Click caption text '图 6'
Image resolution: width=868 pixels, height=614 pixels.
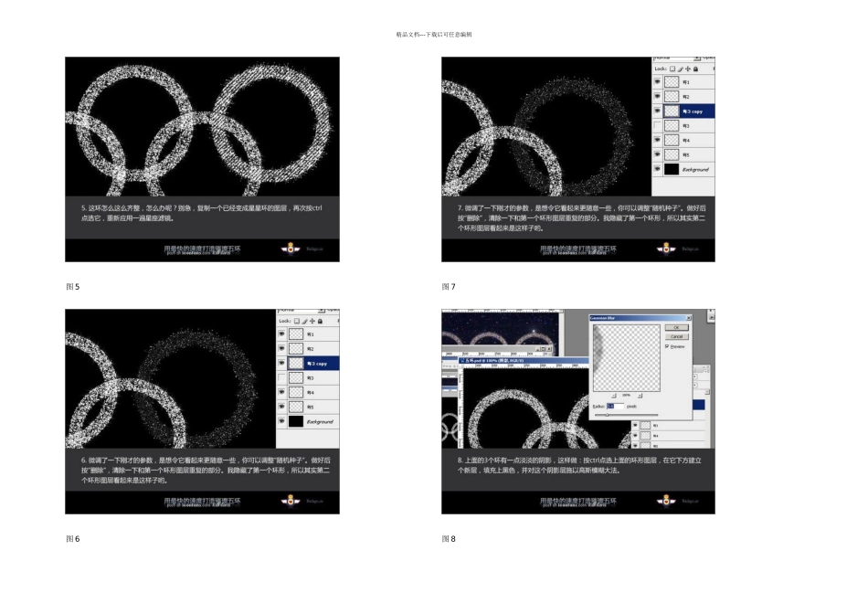pos(72,539)
